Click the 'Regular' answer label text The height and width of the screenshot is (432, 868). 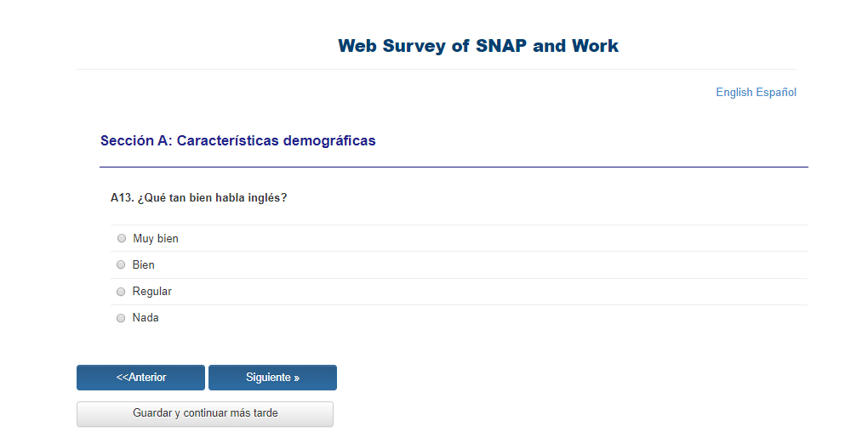pos(152,292)
